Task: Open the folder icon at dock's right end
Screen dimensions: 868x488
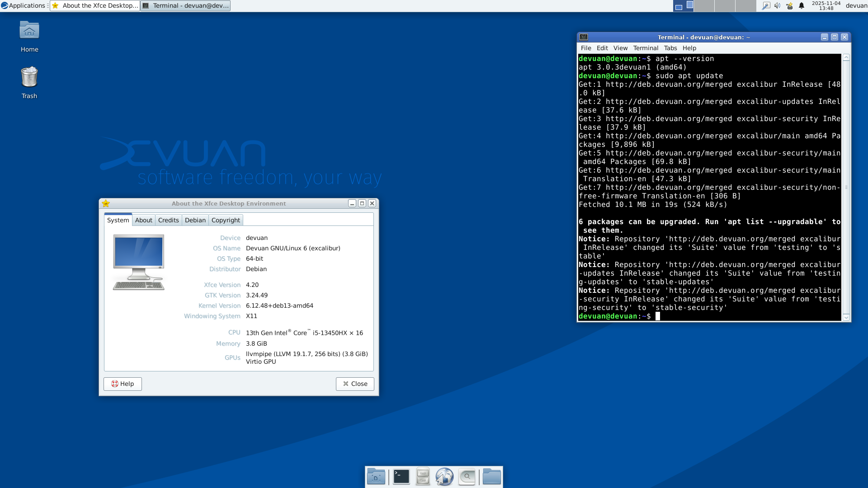Action: pyautogui.click(x=492, y=476)
